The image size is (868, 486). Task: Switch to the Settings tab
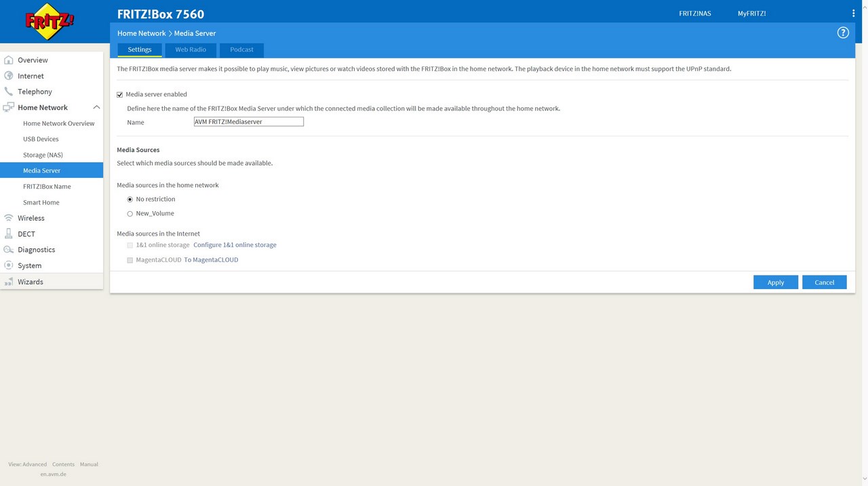click(x=140, y=50)
